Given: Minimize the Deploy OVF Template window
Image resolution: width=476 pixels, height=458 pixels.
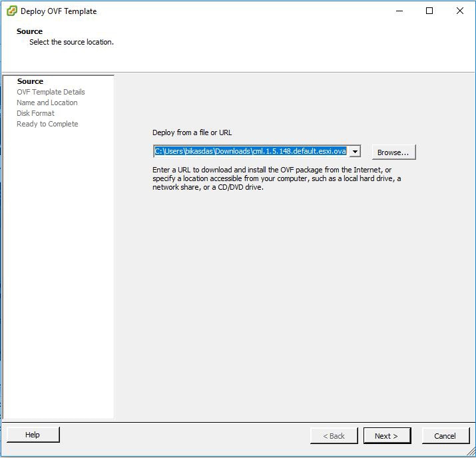Looking at the screenshot, I should (399, 11).
